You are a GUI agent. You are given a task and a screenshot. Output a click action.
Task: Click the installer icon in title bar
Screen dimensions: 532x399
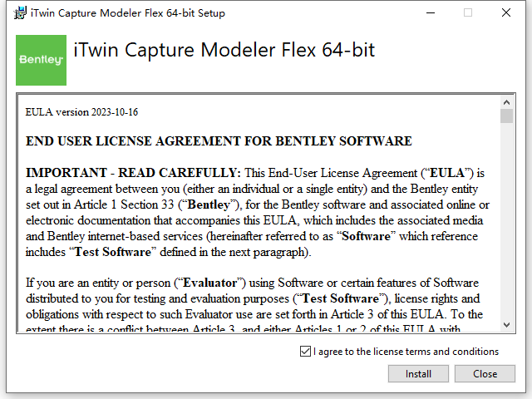tap(20, 13)
